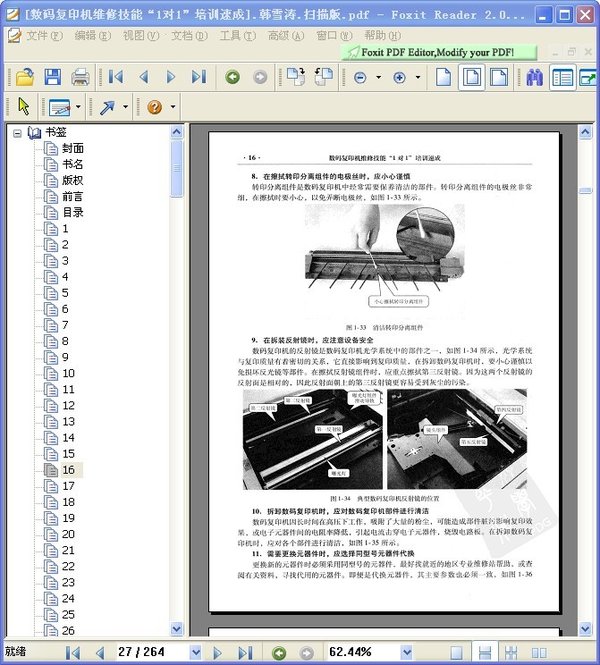Viewport: 600px width, 665px height.
Task: Open the 书名 bookmark
Action: (73, 165)
